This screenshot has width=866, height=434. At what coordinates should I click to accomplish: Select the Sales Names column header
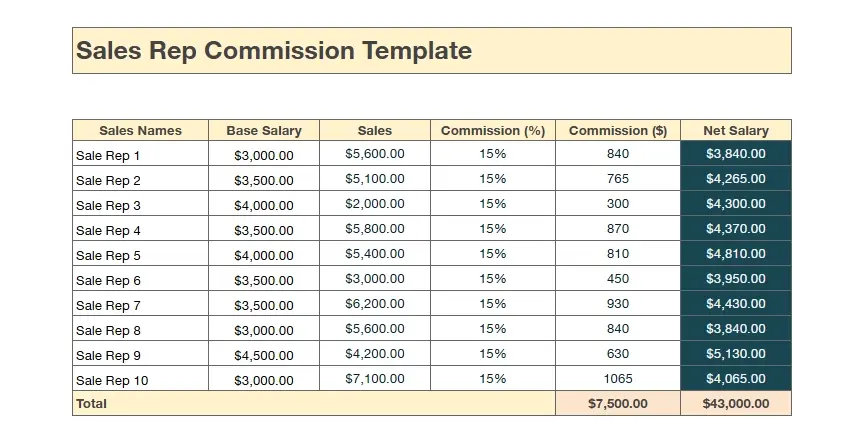(x=140, y=130)
